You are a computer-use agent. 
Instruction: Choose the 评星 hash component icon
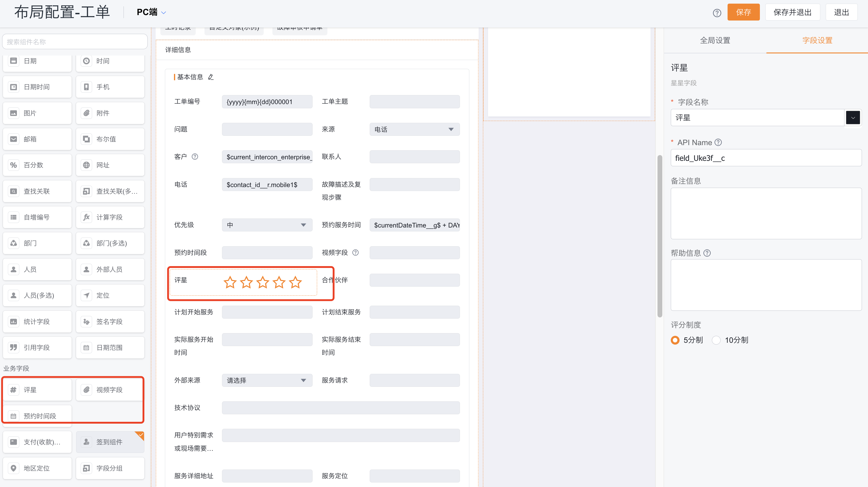14,390
